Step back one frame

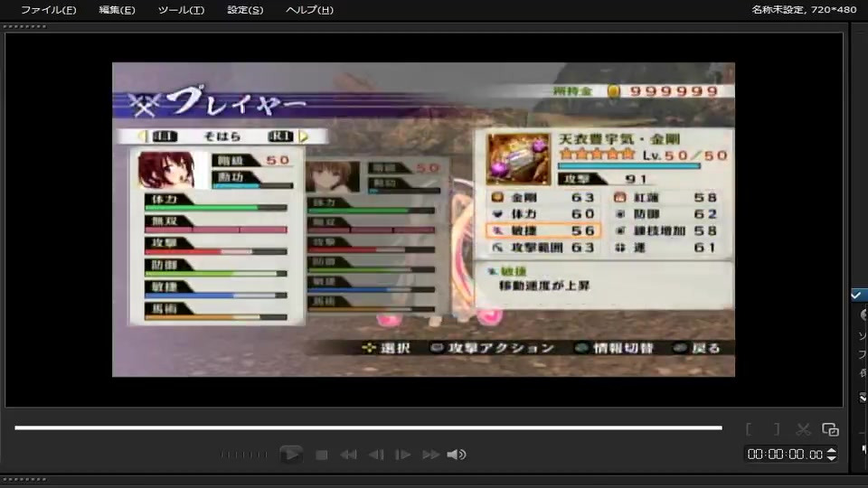[x=376, y=455]
